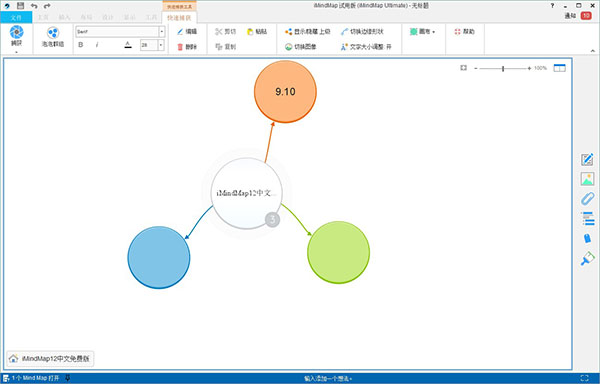Click the undo arrow icon
Image resolution: width=600 pixels, height=384 pixels.
[x=34, y=6]
